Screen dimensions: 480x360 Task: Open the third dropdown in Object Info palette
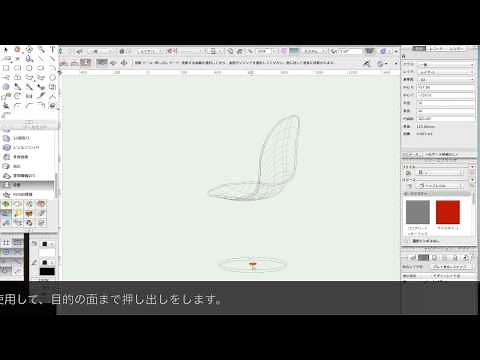(445, 80)
